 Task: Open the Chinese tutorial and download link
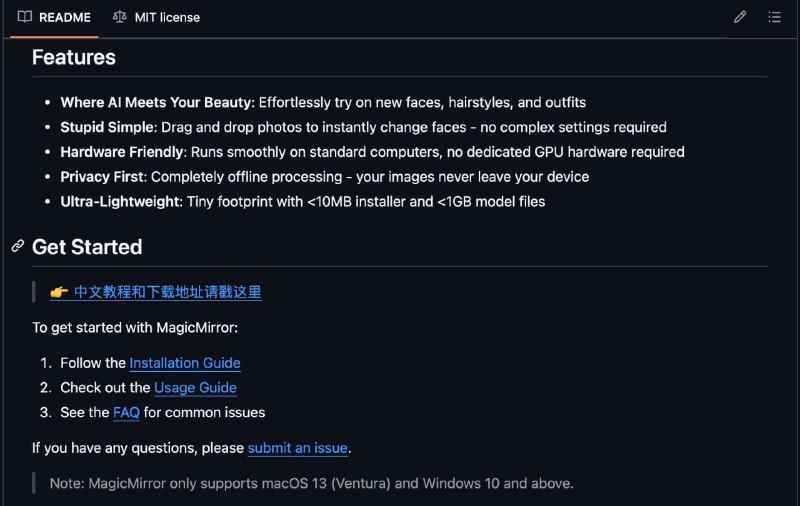pyautogui.click(x=167, y=292)
